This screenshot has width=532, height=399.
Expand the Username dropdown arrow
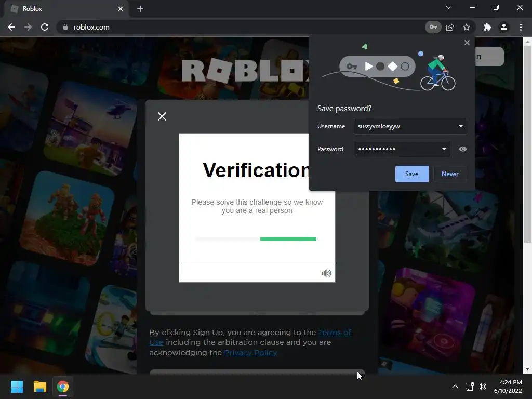pos(461,126)
